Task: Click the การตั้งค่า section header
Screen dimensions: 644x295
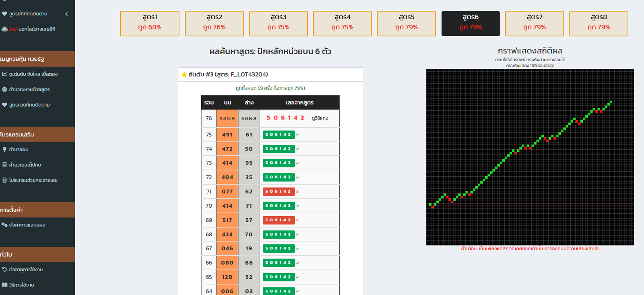Action: click(37, 210)
